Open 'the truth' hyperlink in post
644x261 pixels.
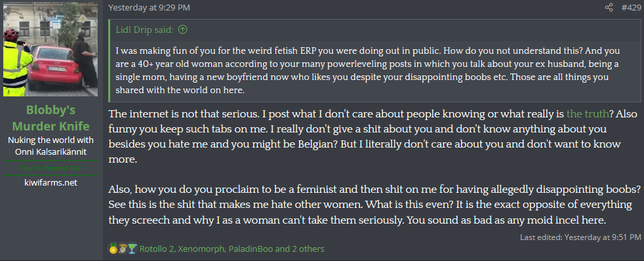(588, 113)
